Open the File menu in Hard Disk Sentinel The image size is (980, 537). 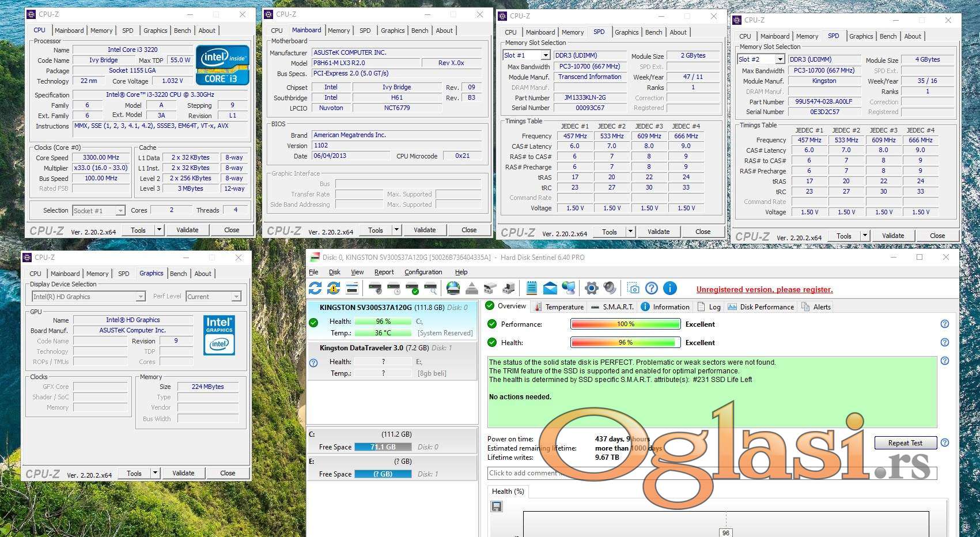coord(313,272)
